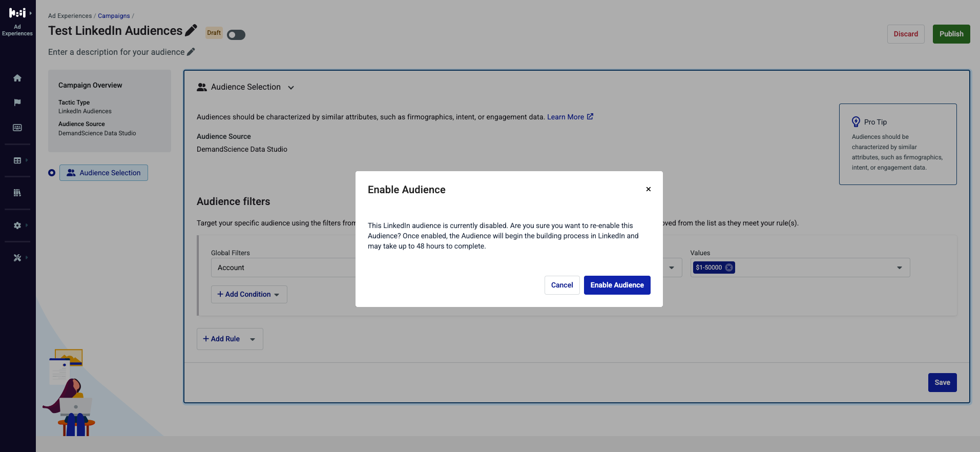Click the Audience Selection header people icon
Screen dimensions: 980x452
(202, 87)
